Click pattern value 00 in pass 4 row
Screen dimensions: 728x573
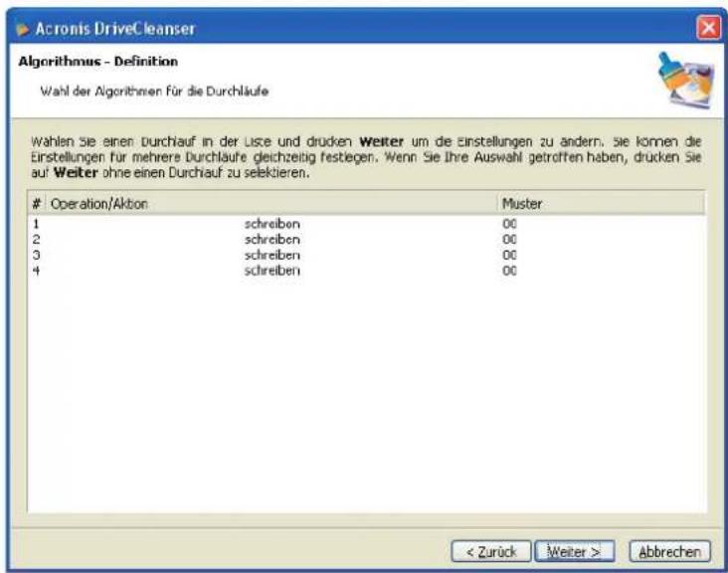509,271
